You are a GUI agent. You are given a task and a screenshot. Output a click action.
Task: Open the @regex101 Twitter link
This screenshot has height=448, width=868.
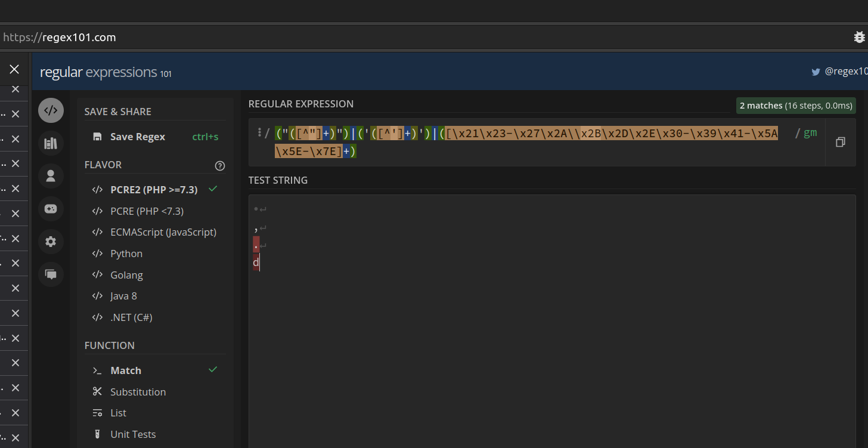point(839,72)
